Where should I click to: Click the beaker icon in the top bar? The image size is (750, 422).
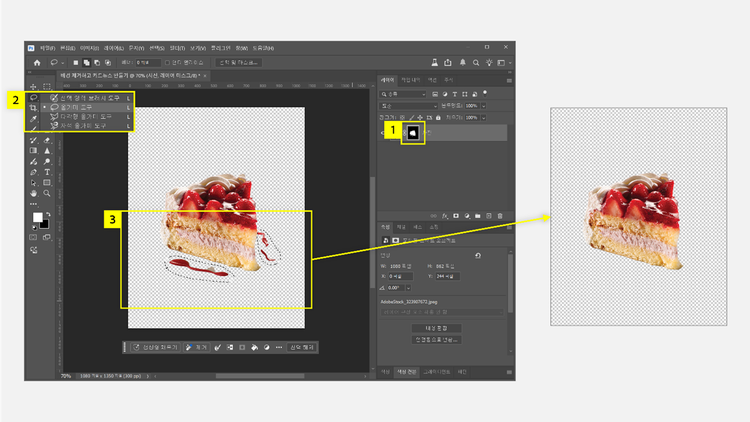(x=434, y=63)
